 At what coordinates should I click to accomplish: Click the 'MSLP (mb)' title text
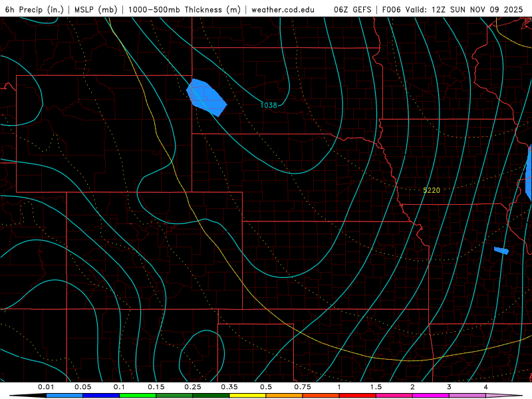(x=96, y=9)
